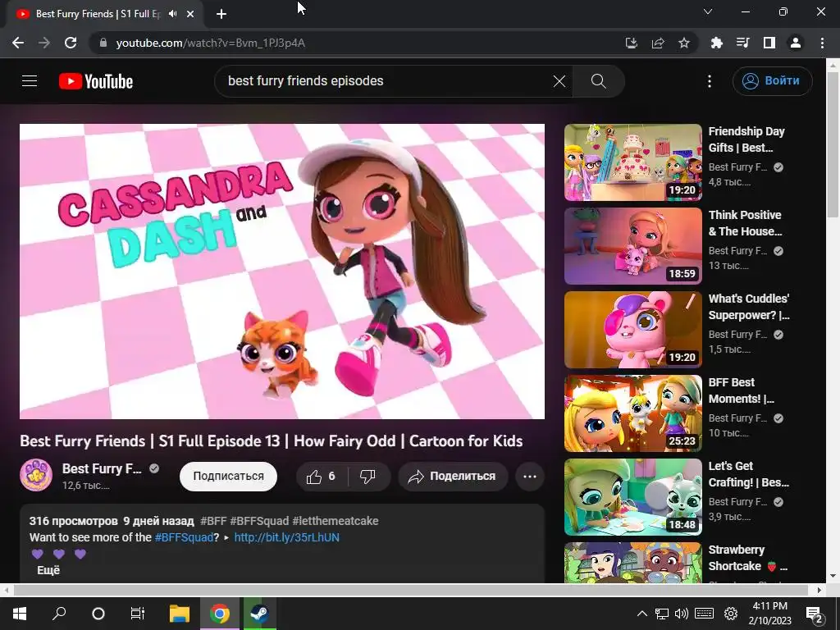The width and height of the screenshot is (840, 630).
Task: Open Think Positive & The House thumbnail
Action: (633, 246)
